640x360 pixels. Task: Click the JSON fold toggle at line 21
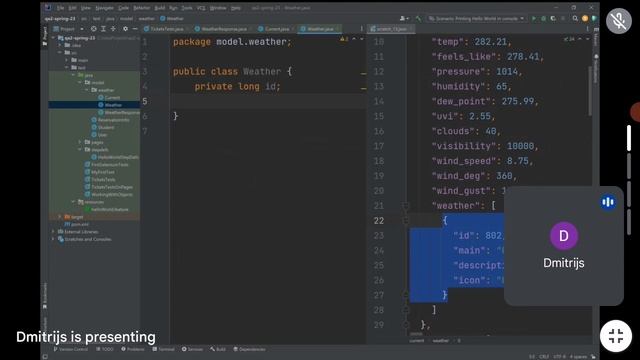[x=405, y=206]
